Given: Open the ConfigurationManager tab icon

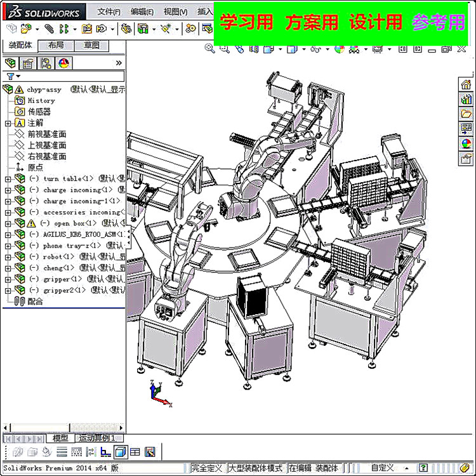Looking at the screenshot, I should (x=46, y=63).
